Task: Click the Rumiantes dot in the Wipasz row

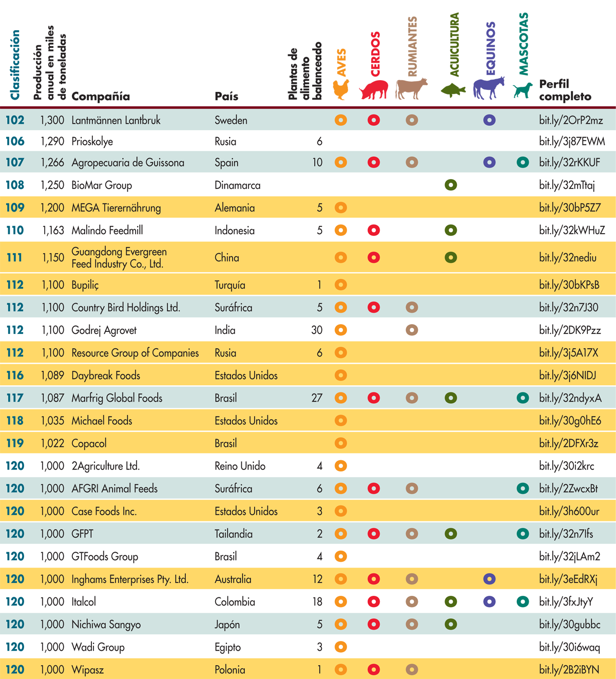Action: pyautogui.click(x=412, y=669)
